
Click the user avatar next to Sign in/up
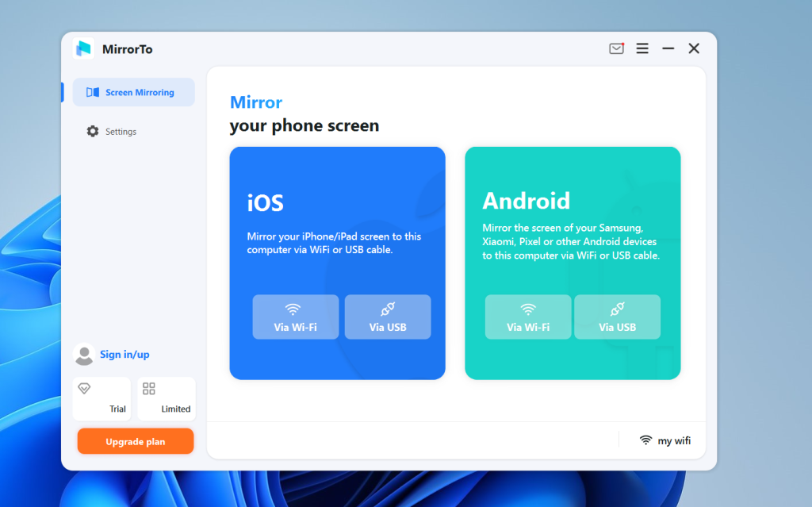pos(84,355)
